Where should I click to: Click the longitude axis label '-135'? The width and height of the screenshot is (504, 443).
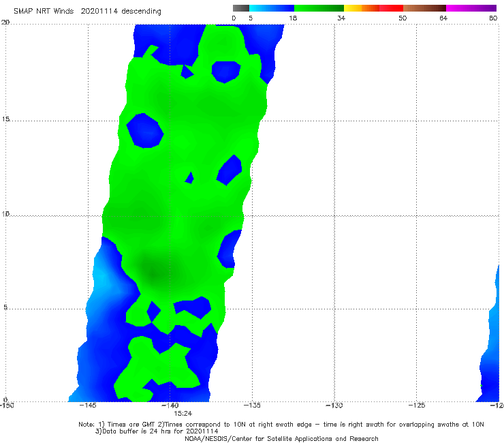click(252, 405)
